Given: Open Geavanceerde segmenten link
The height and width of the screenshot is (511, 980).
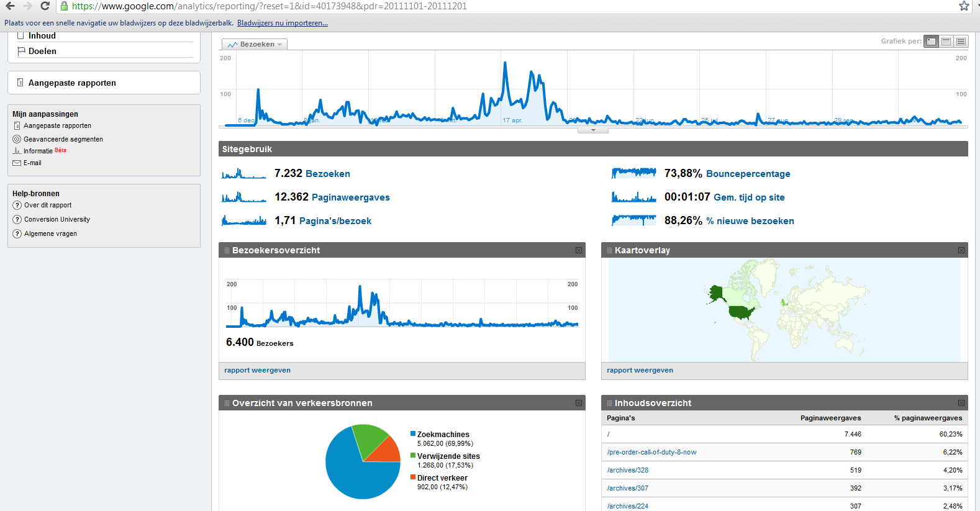Looking at the screenshot, I should pos(63,140).
